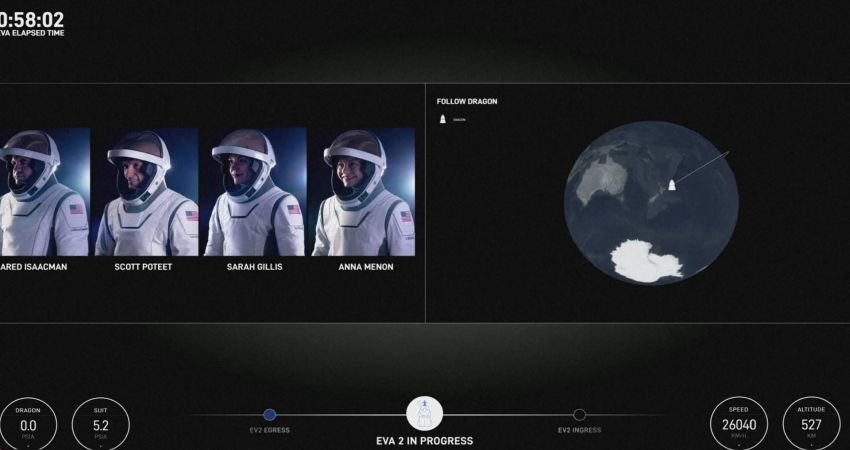
Task: Click the EV2 Ingress timeline dot
Action: (579, 415)
